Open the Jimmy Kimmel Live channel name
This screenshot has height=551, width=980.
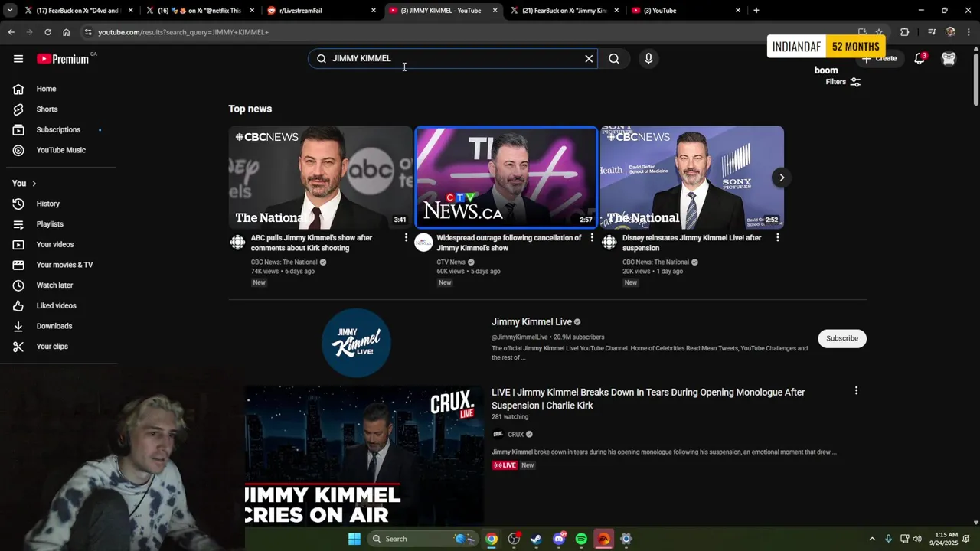point(531,322)
